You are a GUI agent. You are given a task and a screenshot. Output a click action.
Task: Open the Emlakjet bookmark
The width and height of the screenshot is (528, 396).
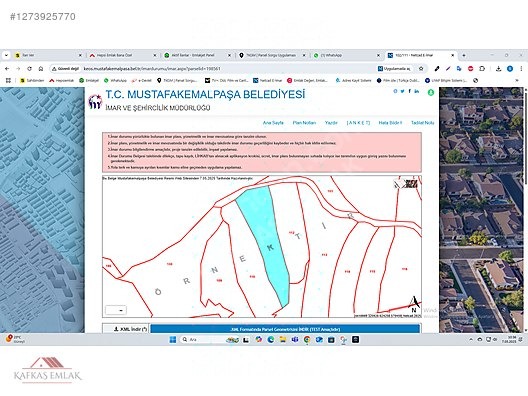(89, 80)
